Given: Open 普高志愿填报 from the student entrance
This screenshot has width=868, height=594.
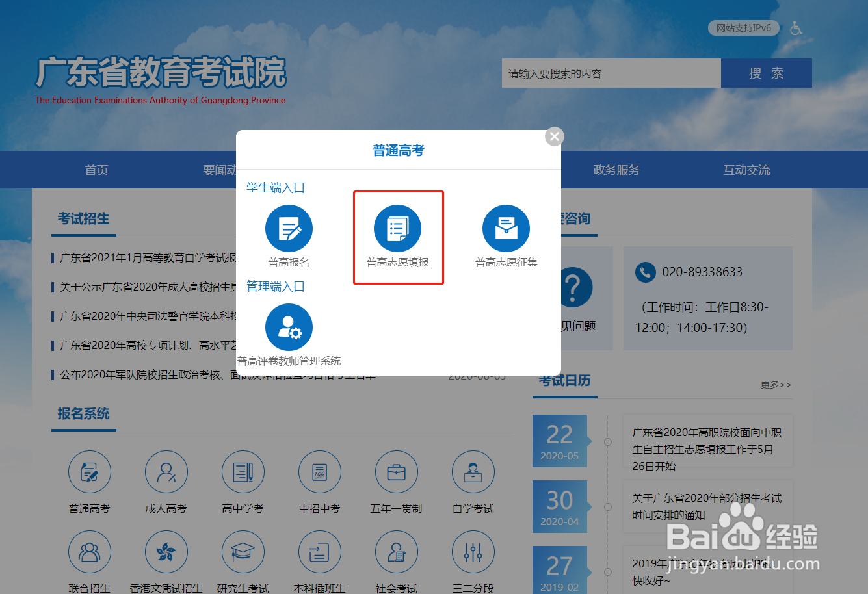Looking at the screenshot, I should point(398,228).
